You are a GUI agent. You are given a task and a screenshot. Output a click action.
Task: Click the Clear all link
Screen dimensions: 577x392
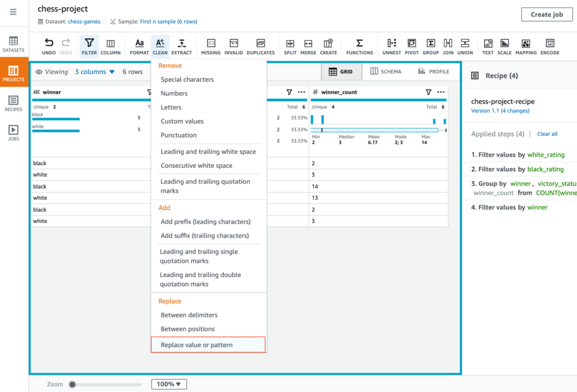click(547, 134)
